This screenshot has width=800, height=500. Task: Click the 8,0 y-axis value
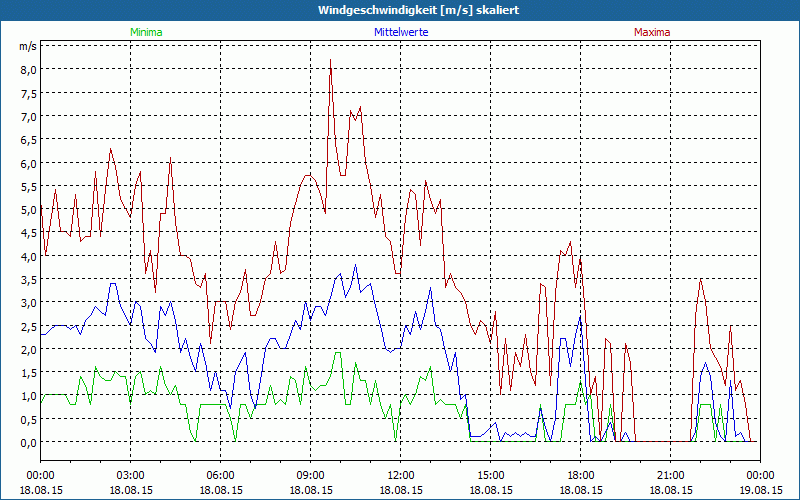[28, 70]
